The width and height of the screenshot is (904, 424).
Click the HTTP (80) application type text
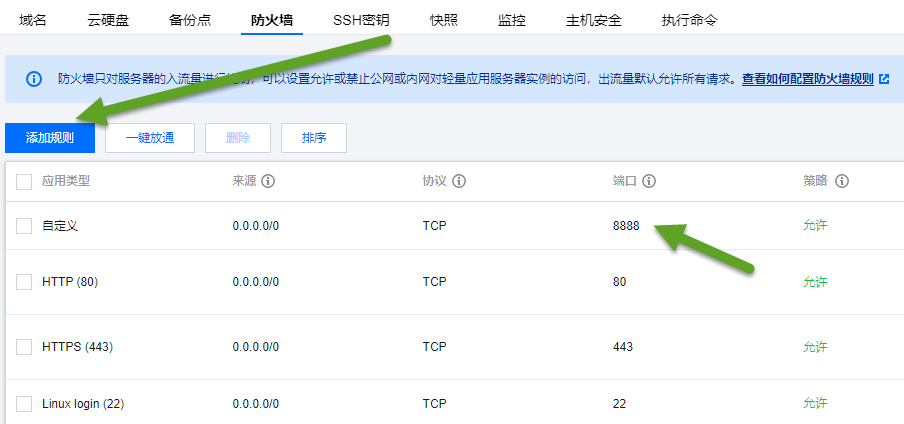70,282
